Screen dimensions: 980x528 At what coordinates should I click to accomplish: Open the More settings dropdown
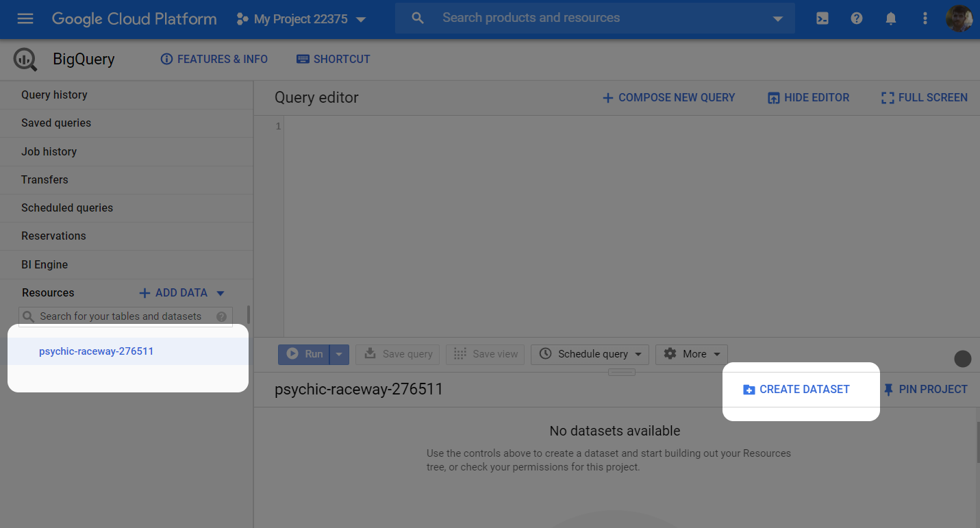[x=692, y=354]
